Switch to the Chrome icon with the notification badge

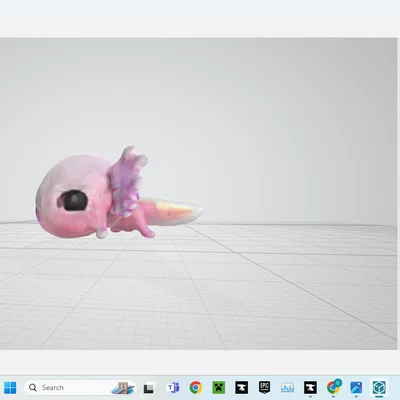pyautogui.click(x=333, y=387)
